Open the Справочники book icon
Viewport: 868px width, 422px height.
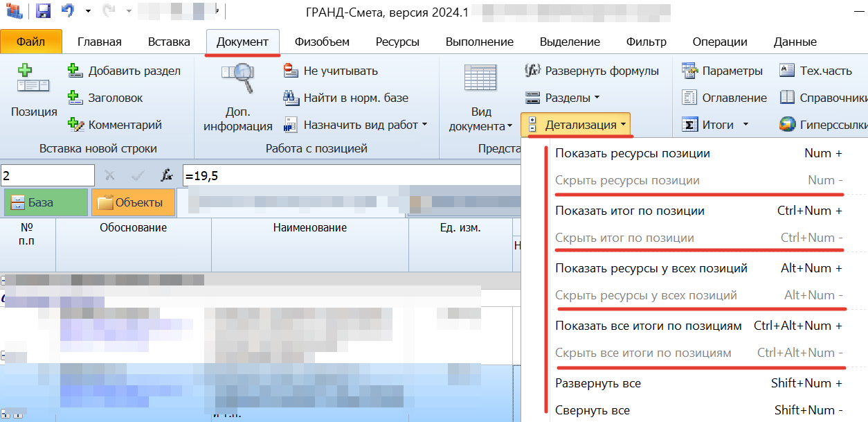[x=787, y=98]
